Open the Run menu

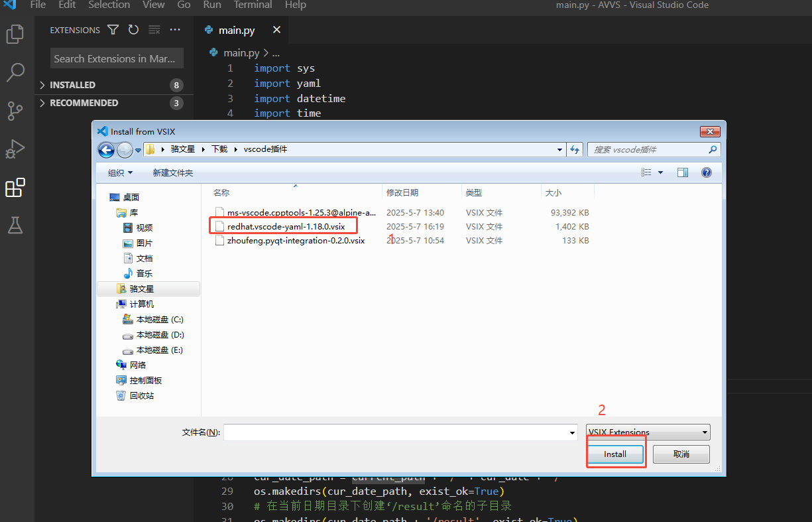[x=212, y=5]
